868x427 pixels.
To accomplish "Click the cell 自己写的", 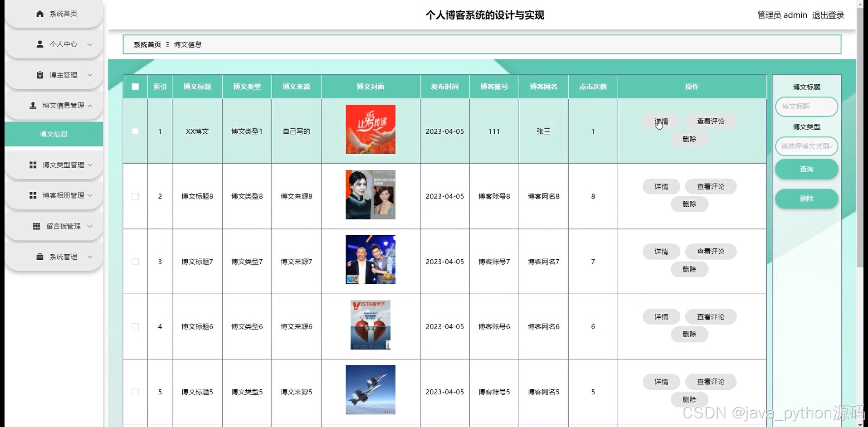I will [x=297, y=131].
